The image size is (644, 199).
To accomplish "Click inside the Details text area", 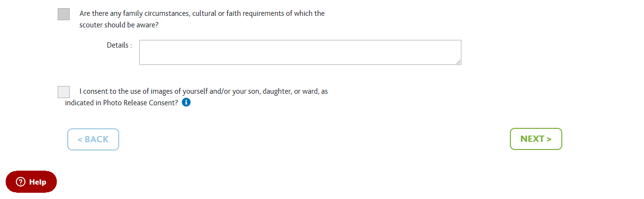I will click(x=300, y=52).
